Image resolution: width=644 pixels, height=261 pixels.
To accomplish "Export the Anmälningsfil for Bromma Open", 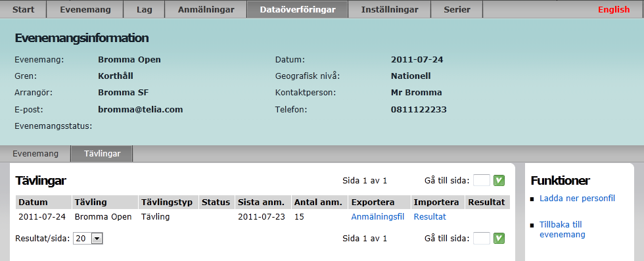I will pyautogui.click(x=378, y=216).
